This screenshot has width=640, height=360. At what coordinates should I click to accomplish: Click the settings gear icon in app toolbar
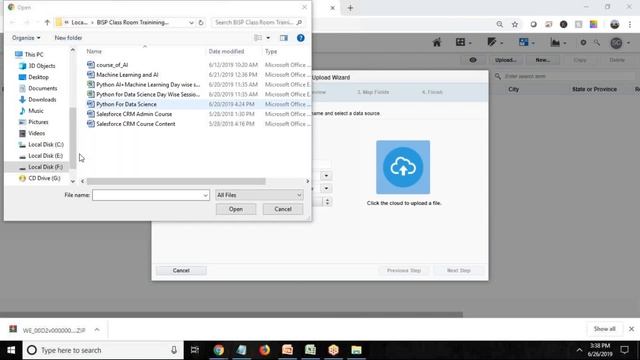coord(583,42)
